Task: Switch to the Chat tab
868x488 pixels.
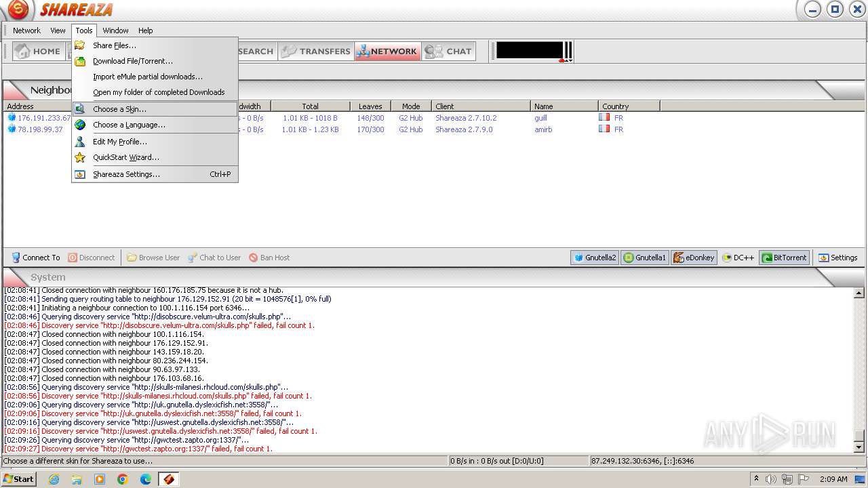Action: click(448, 51)
